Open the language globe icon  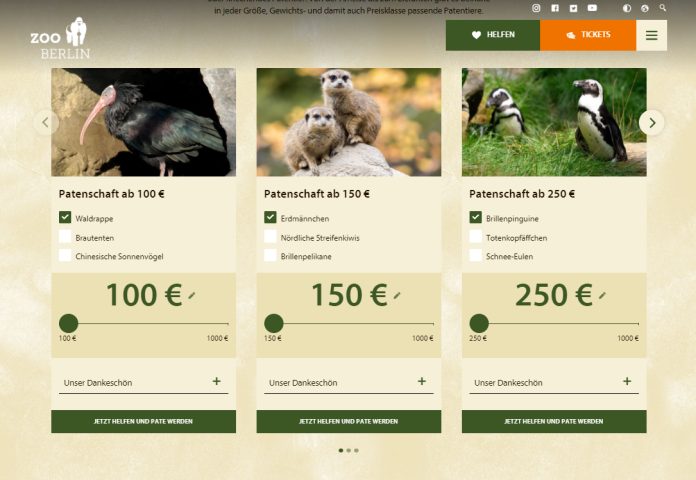pos(645,8)
